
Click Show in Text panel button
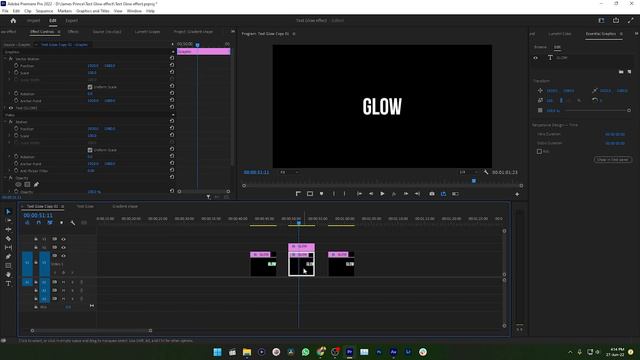tap(613, 160)
